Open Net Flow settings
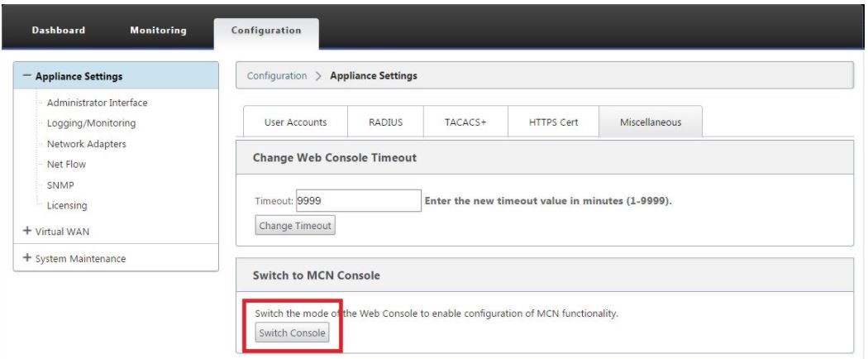The width and height of the screenshot is (868, 359). (66, 164)
